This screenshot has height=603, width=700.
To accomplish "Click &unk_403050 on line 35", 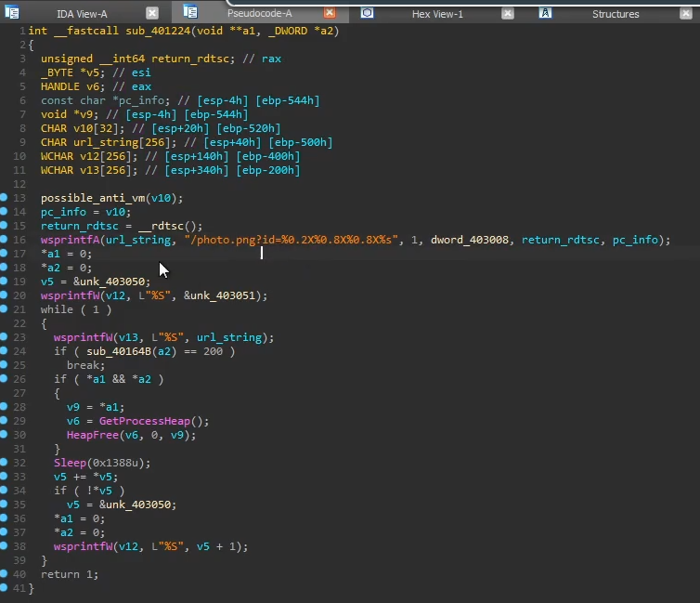I will [137, 505].
